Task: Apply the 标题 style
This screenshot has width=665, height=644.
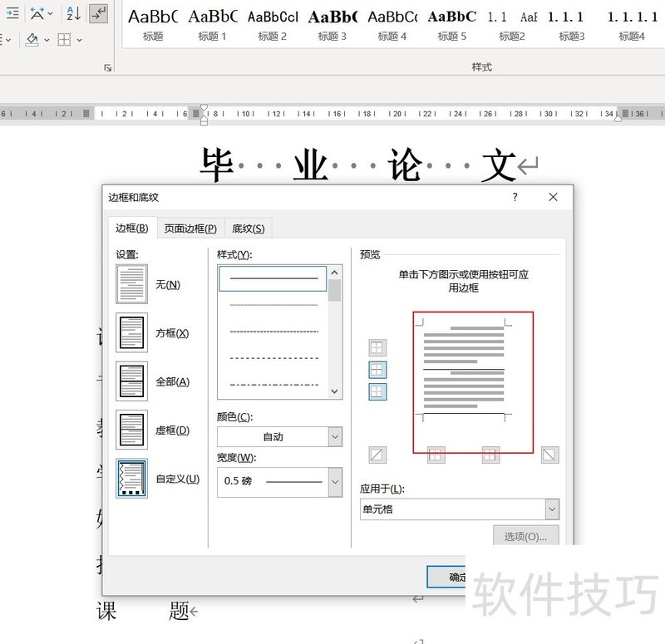Action: [153, 25]
